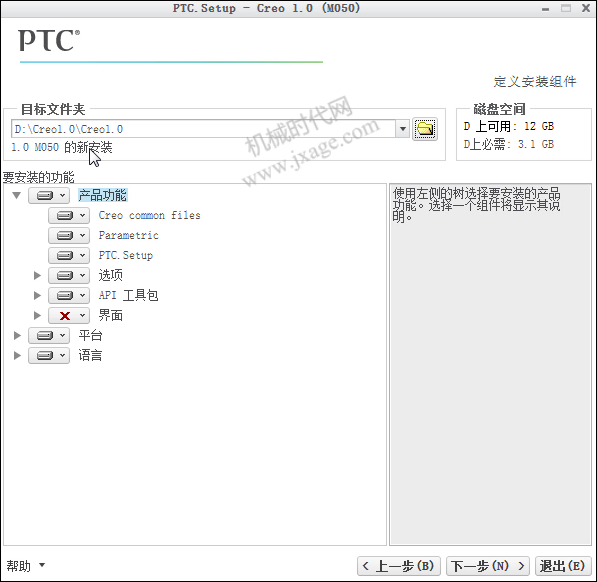The width and height of the screenshot is (597, 582).
Task: Expand the 平台 tree node
Action: [17, 335]
